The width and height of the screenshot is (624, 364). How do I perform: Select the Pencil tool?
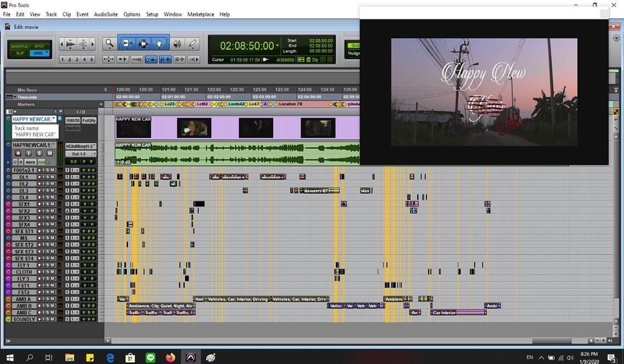(192, 44)
